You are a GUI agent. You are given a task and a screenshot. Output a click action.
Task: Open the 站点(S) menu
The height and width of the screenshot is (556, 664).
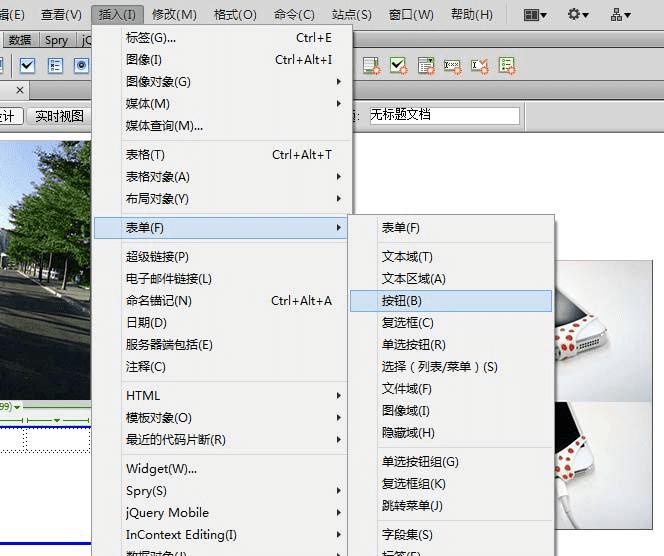point(351,15)
